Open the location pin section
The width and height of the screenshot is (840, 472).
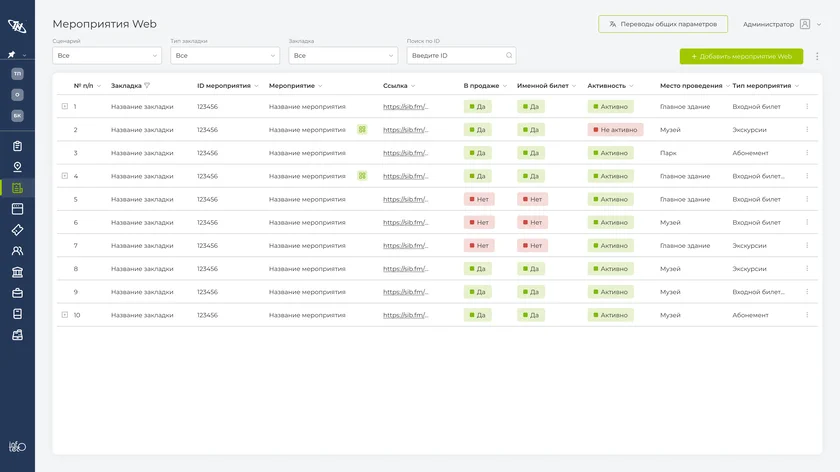[x=17, y=167]
